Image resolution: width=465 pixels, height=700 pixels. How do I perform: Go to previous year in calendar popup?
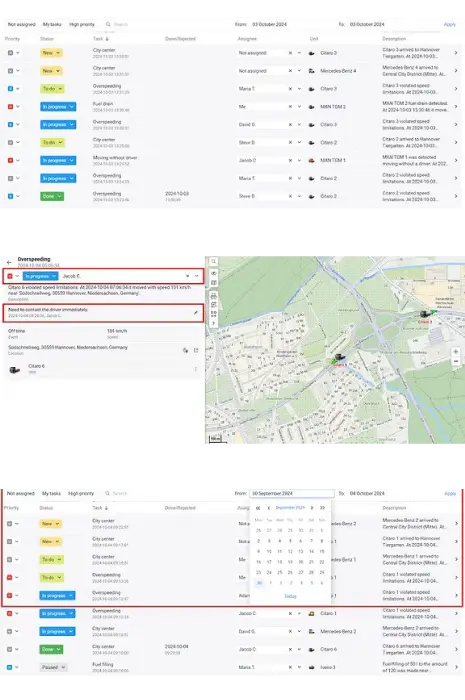[258, 508]
